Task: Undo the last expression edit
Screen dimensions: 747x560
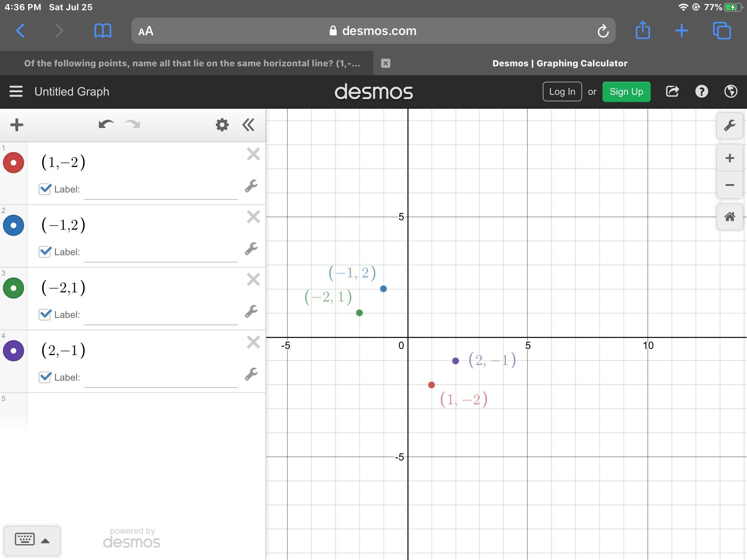Action: 106,125
